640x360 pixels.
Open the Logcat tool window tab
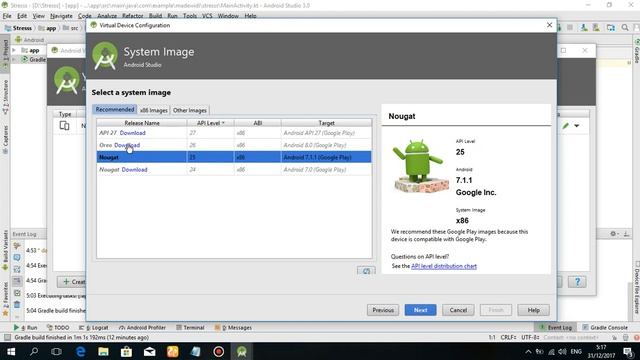[x=93, y=327]
